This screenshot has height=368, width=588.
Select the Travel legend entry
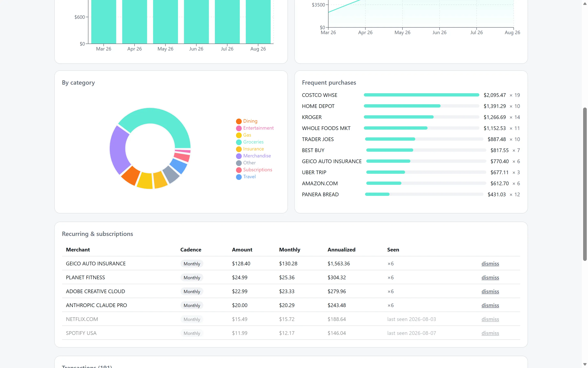click(246, 177)
